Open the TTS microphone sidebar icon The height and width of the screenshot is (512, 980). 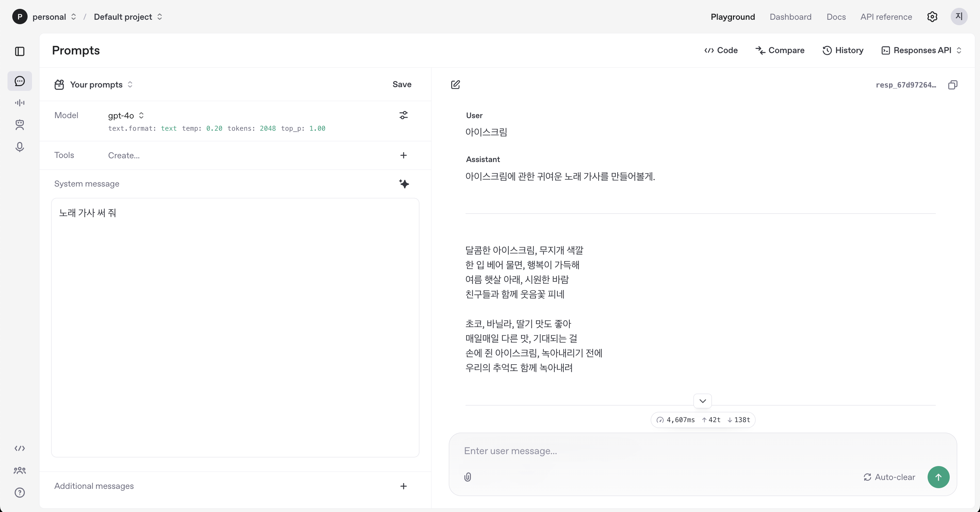coord(20,147)
